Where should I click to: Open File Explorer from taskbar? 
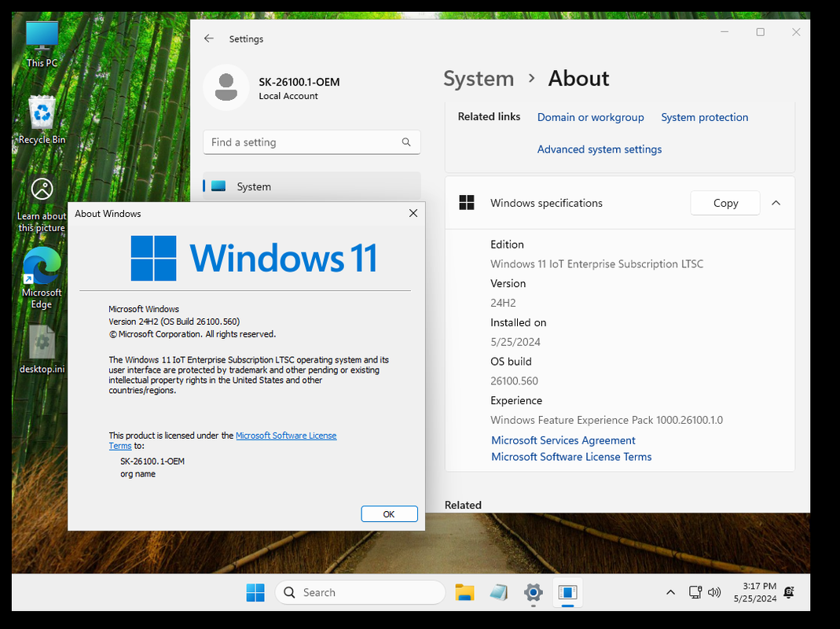[x=464, y=593]
